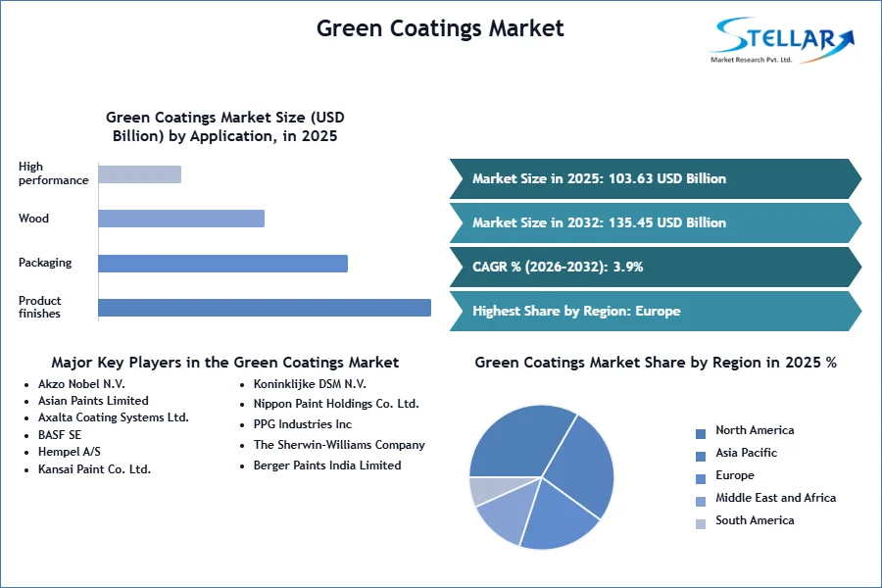Click the 'High performance' axis label
The width and height of the screenshot is (882, 588).
tap(54, 173)
